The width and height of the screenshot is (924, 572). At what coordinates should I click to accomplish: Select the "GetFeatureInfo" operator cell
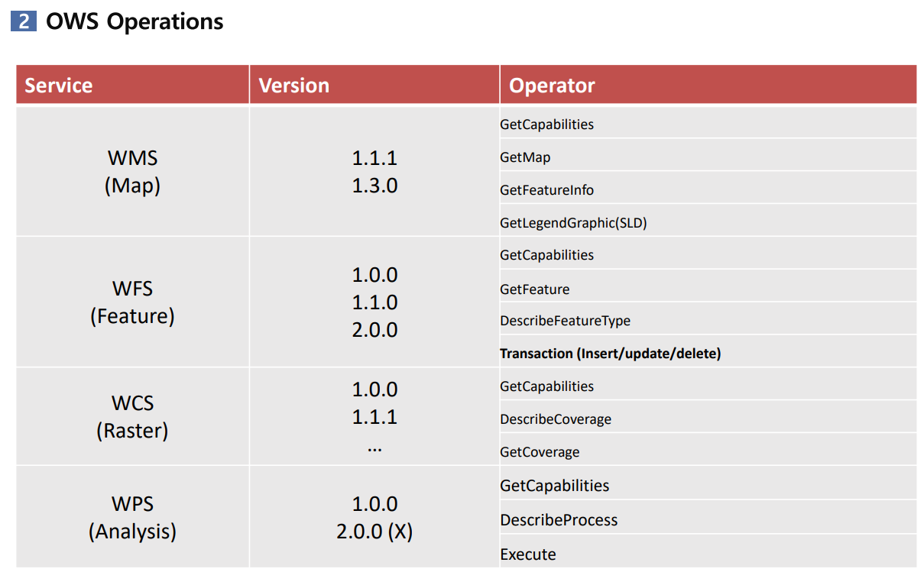pos(708,189)
